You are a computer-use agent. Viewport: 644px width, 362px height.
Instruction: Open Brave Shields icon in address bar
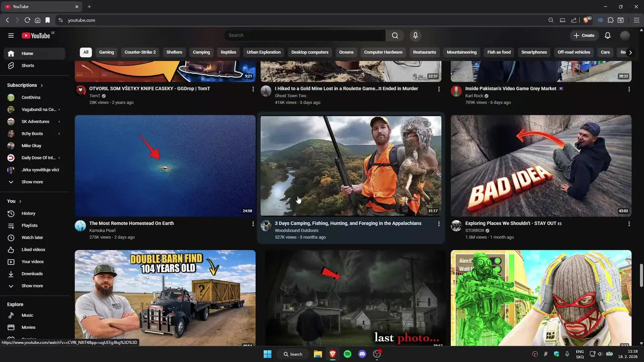[x=587, y=20]
